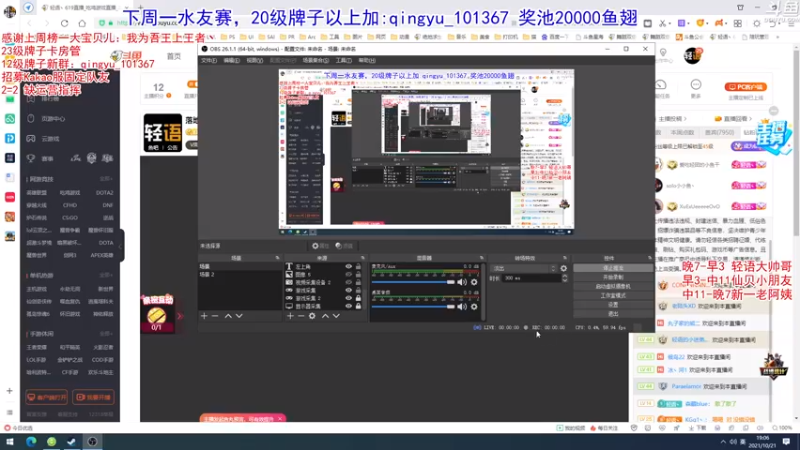
Task: Enable 工作室模式 in OBS controls
Action: point(613,295)
